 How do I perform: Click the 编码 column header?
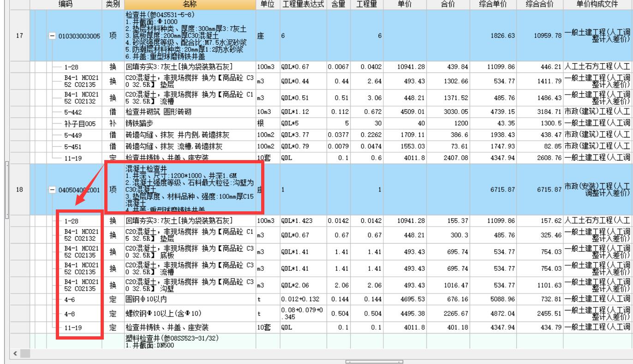(x=65, y=5)
